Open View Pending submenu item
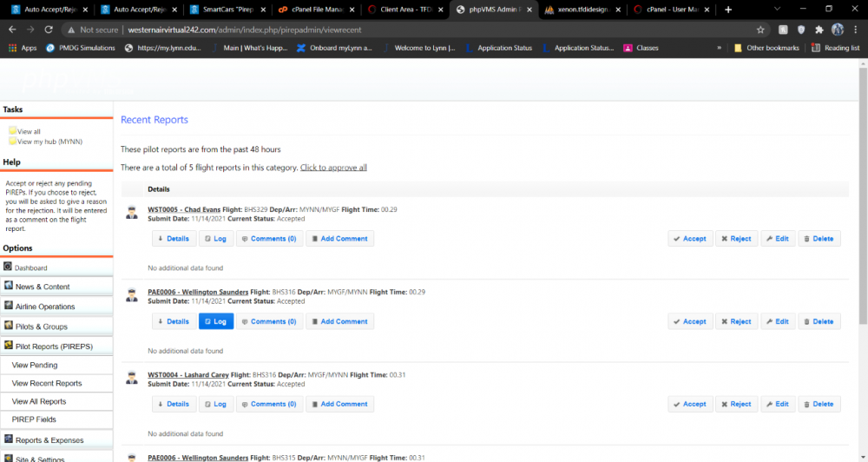Viewport: 868px width, 462px height. coord(35,365)
